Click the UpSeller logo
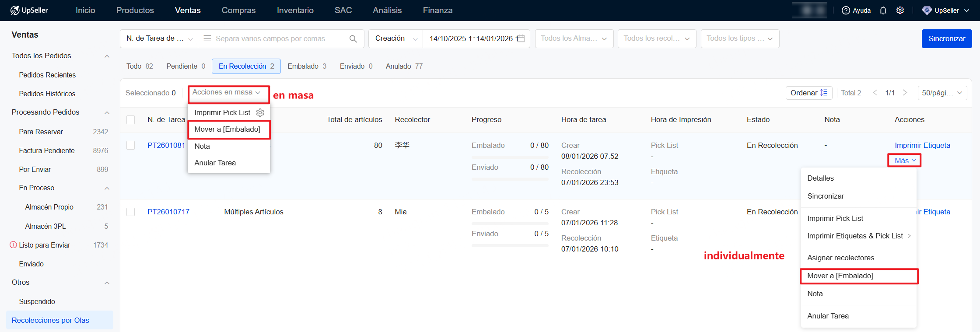The image size is (980, 332). click(29, 10)
